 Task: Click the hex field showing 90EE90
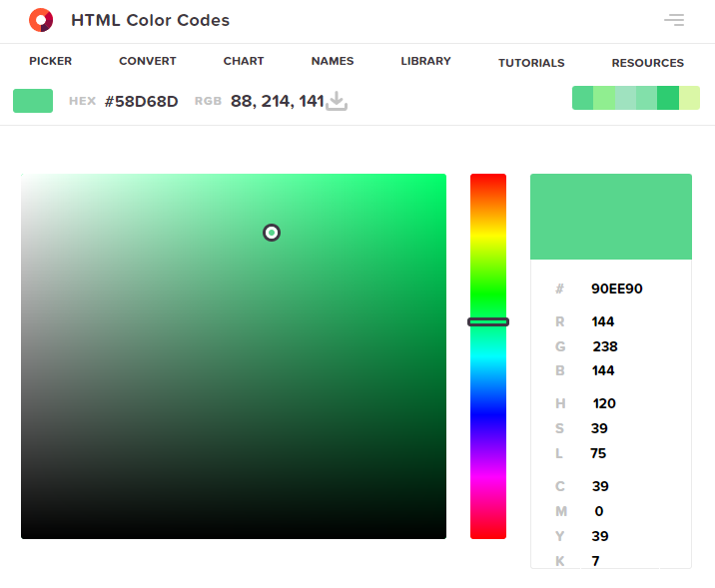(x=617, y=289)
